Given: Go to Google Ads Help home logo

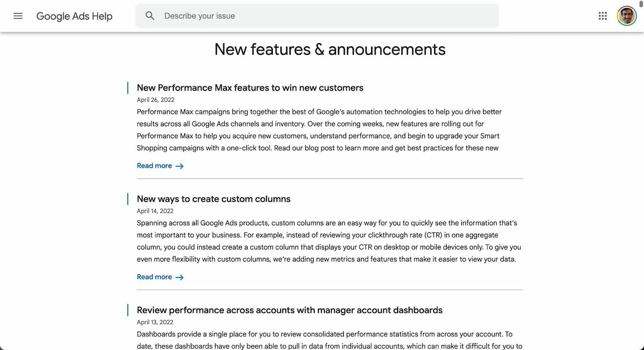Looking at the screenshot, I should pyautogui.click(x=74, y=16).
